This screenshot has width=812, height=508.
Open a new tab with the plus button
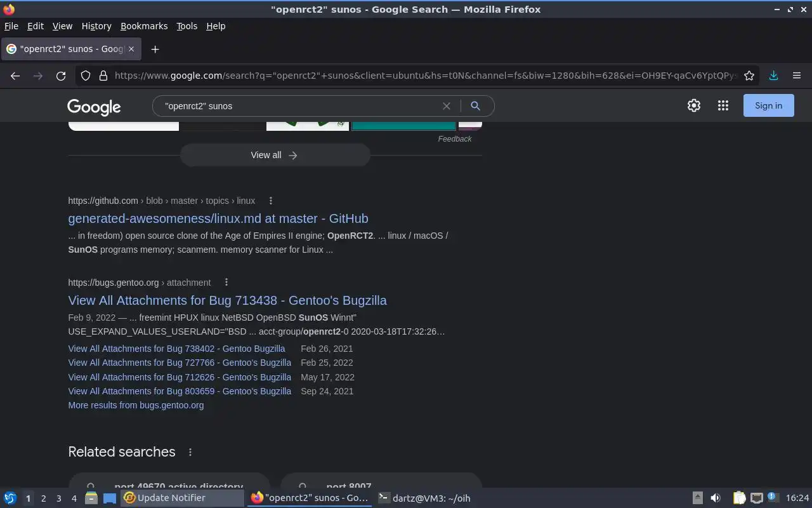[x=155, y=49]
